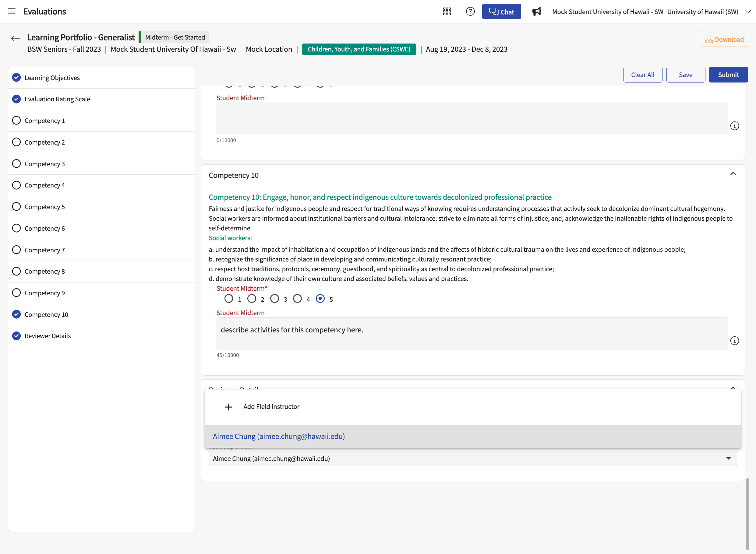
Task: Click Evaluation Rating Scale completed check icon
Action: [16, 99]
